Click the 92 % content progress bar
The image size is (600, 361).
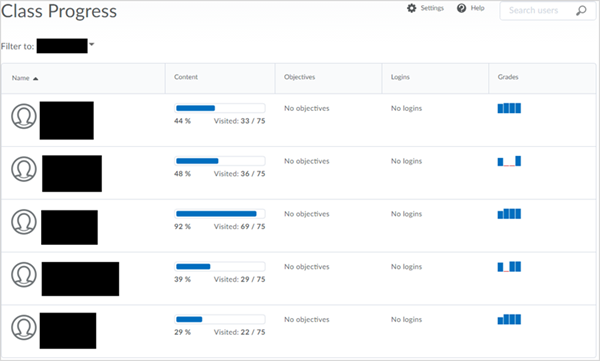click(220, 214)
